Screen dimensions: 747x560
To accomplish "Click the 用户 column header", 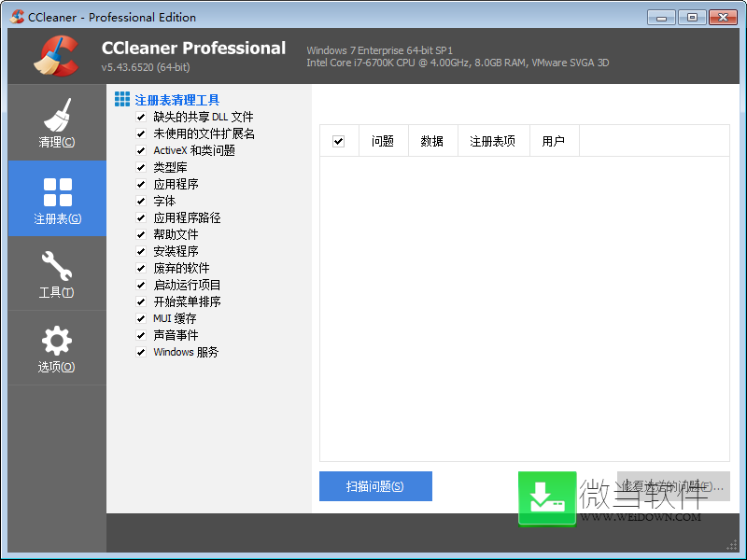I will point(554,141).
